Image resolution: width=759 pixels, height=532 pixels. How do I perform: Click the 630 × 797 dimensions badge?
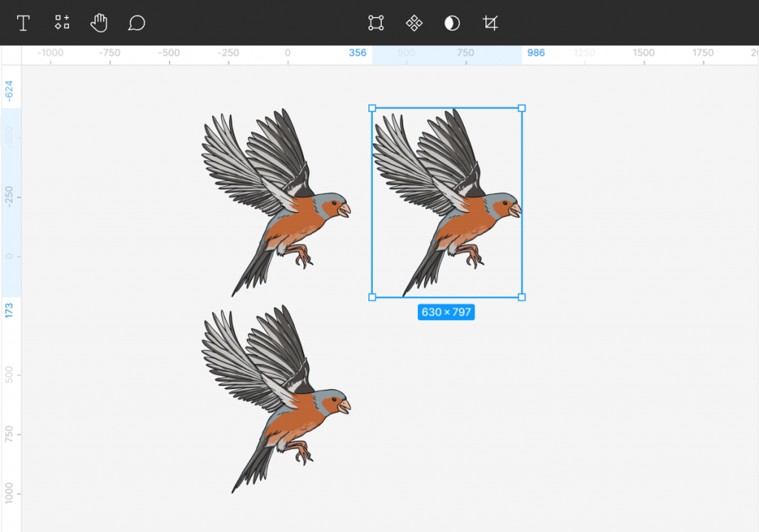446,312
